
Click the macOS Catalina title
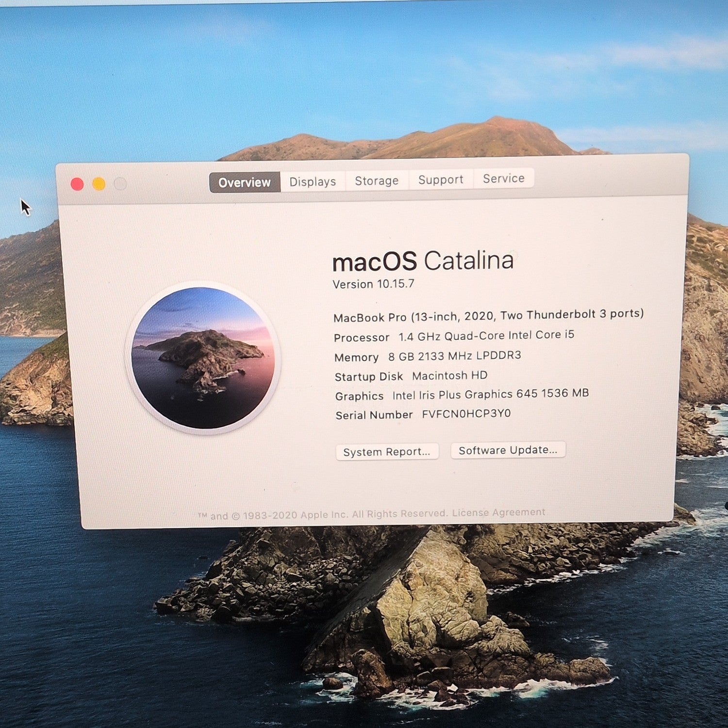[423, 261]
